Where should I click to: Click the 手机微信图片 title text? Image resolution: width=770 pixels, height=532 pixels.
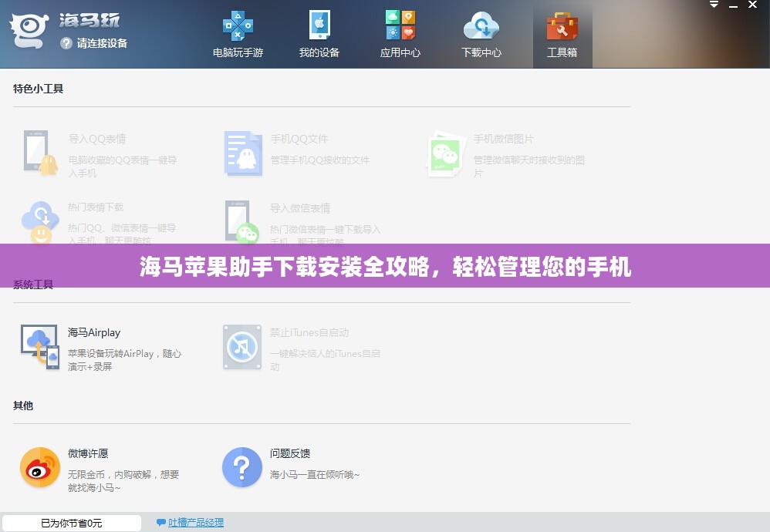tap(503, 140)
